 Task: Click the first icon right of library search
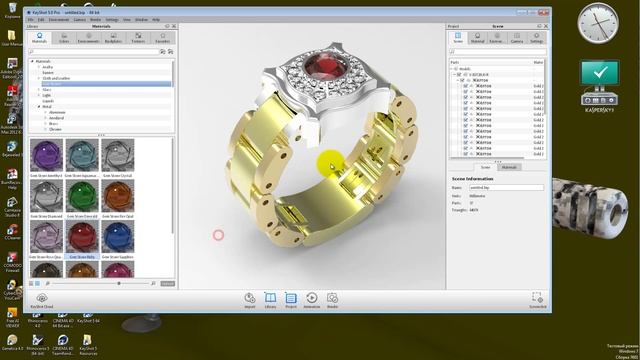point(162,52)
